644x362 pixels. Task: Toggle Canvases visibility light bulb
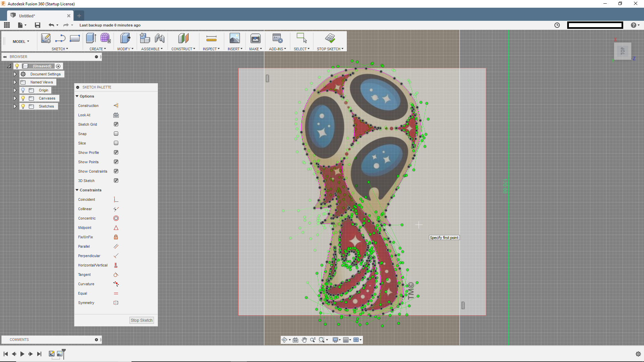point(23,98)
